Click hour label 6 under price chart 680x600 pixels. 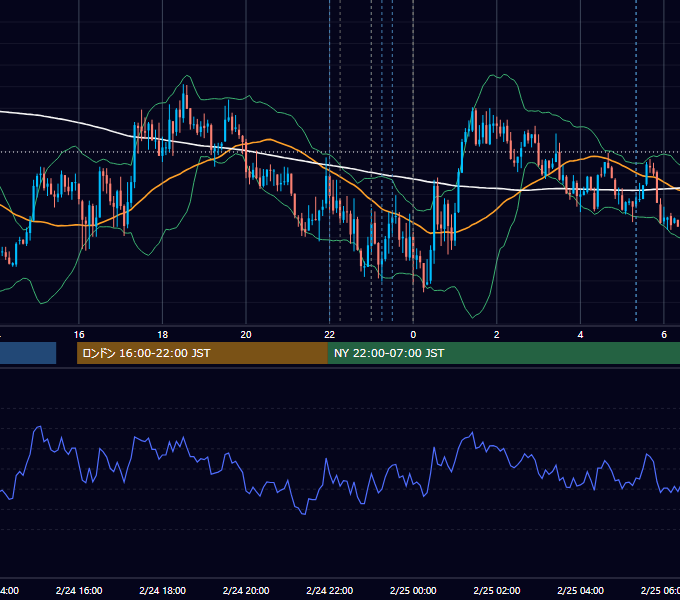coord(664,334)
